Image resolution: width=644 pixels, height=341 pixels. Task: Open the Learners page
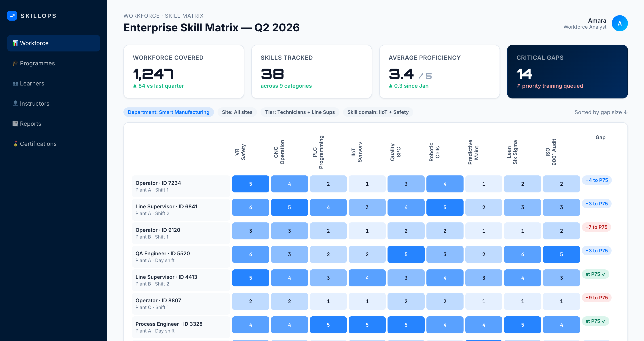(53, 83)
